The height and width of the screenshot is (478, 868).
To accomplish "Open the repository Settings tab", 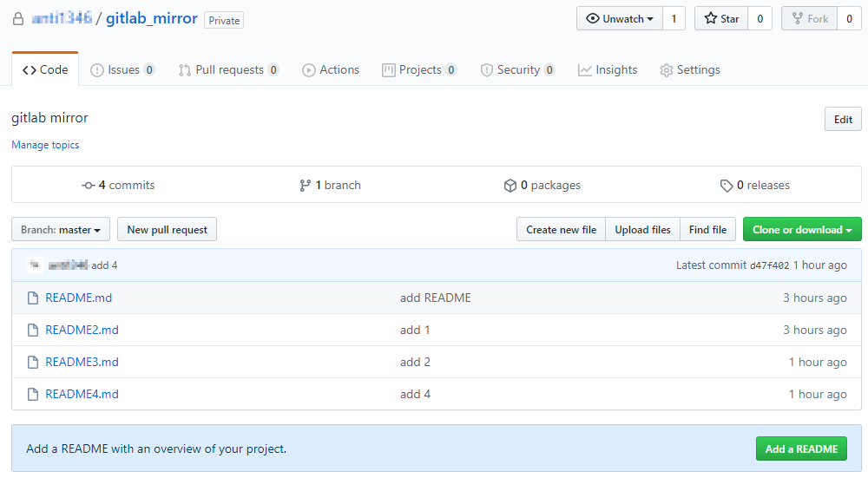I will tap(690, 69).
